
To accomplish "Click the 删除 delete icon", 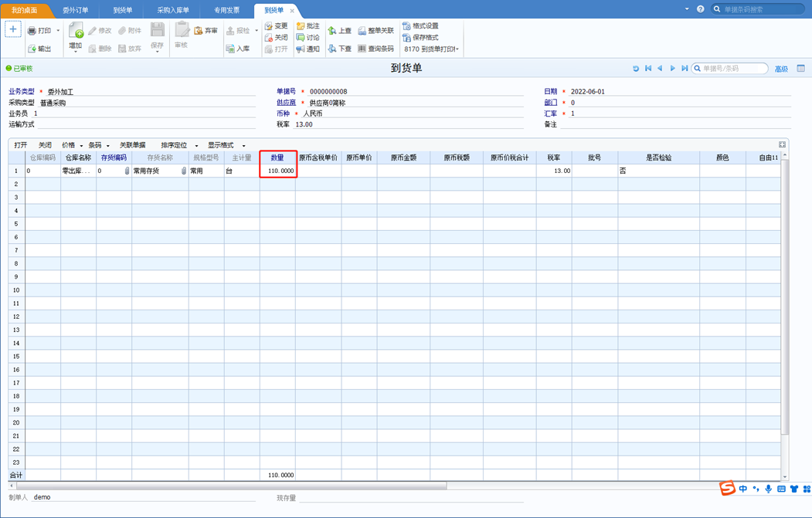I will tap(92, 49).
